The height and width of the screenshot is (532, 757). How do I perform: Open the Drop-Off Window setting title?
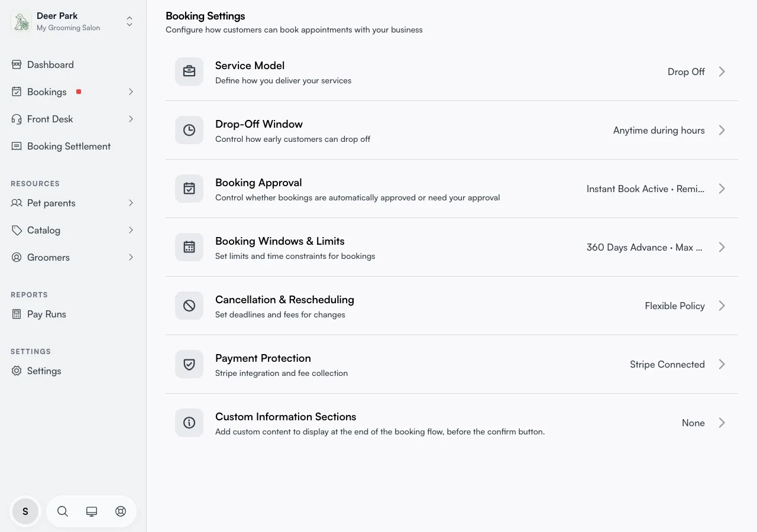pos(259,124)
